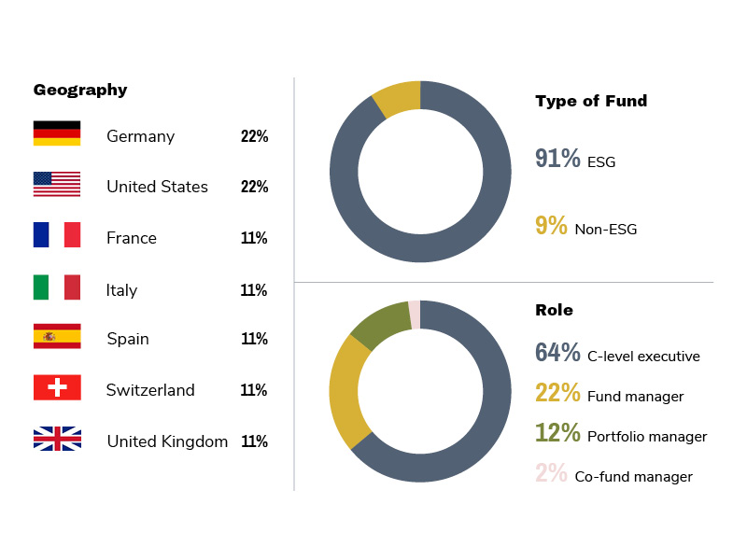The width and height of the screenshot is (747, 560).
Task: Click the Switzerland flag icon
Action: pos(57,387)
